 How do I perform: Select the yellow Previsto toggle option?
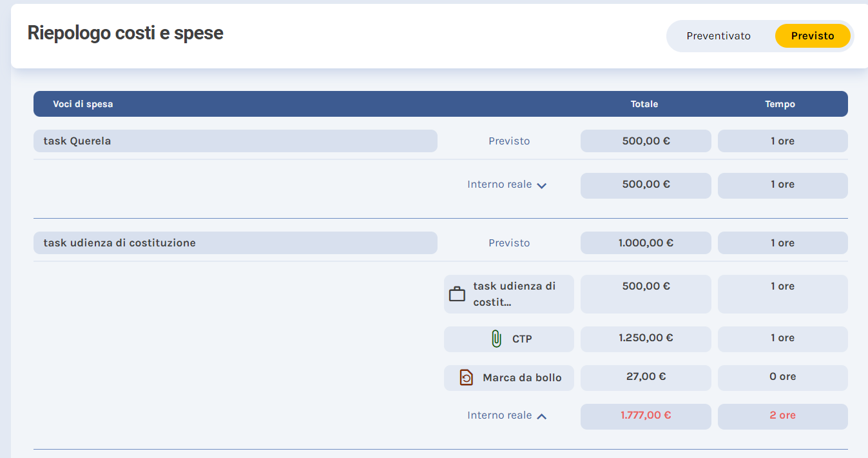812,36
